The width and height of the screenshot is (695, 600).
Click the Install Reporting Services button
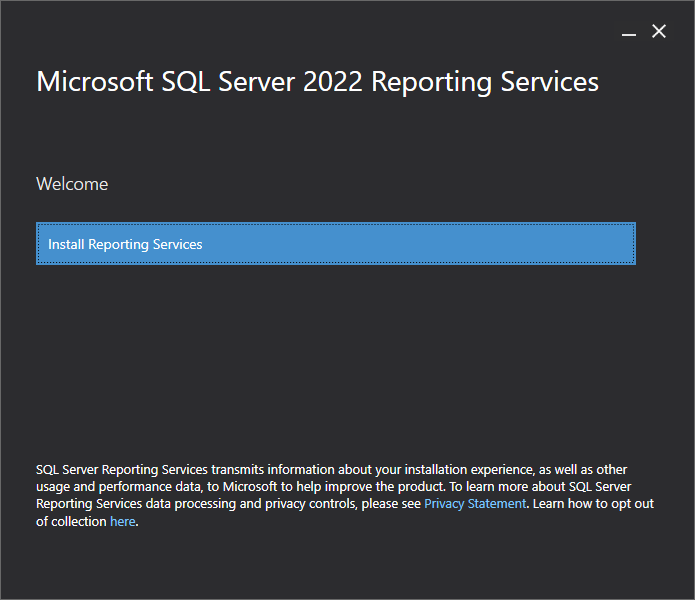point(335,244)
